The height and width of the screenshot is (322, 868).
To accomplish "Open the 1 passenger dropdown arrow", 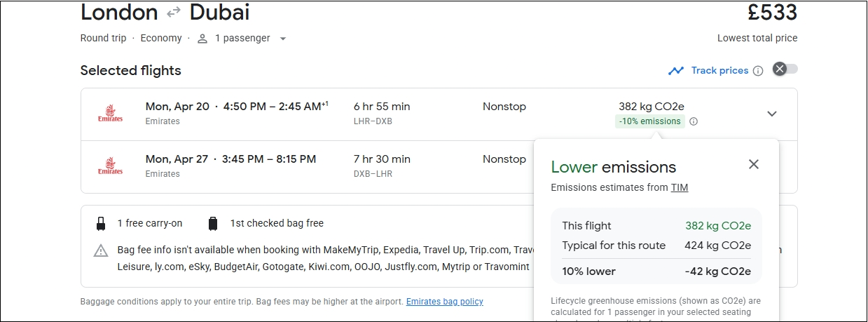I will point(283,39).
